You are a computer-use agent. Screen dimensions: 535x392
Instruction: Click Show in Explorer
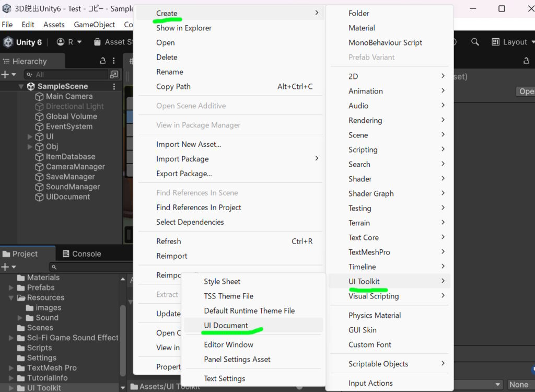pos(230,28)
